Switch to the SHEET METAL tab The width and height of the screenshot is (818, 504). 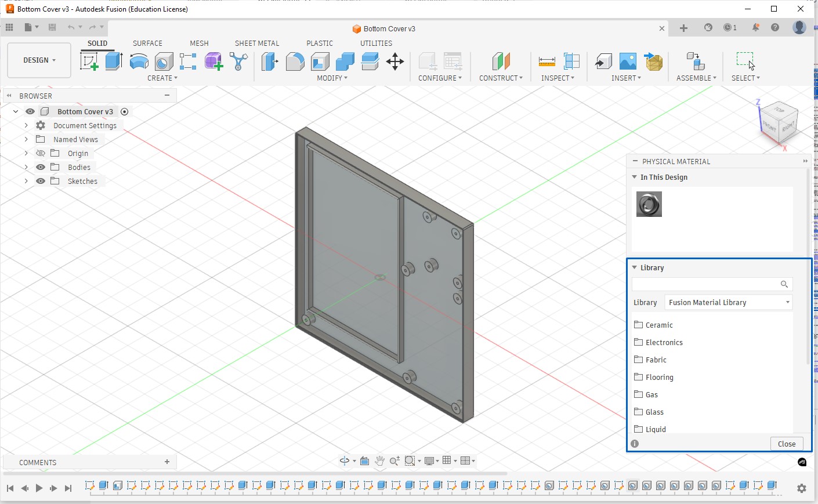[256, 43]
